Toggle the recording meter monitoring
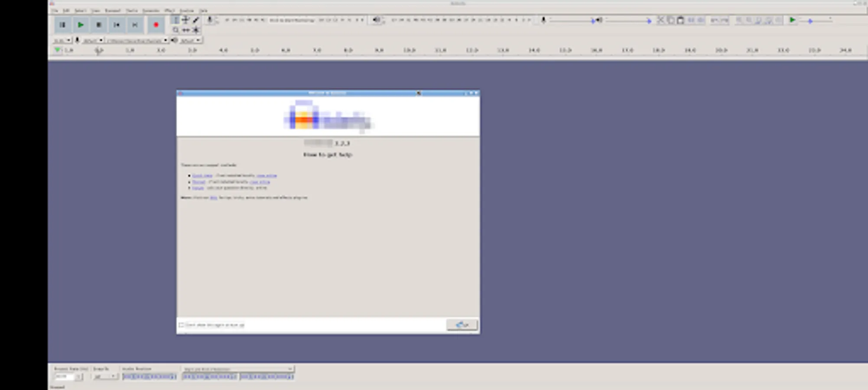 coord(209,19)
